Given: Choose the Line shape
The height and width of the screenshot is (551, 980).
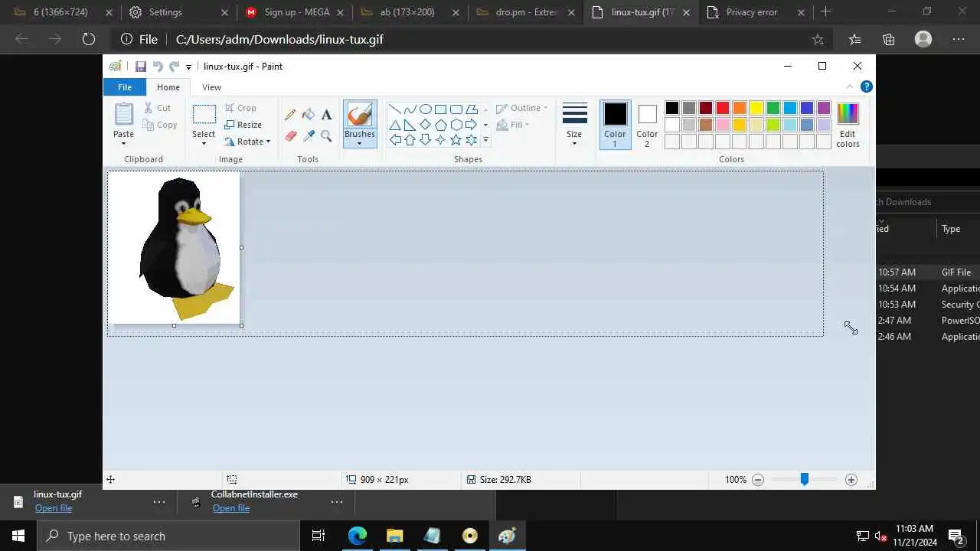Looking at the screenshot, I should point(395,109).
